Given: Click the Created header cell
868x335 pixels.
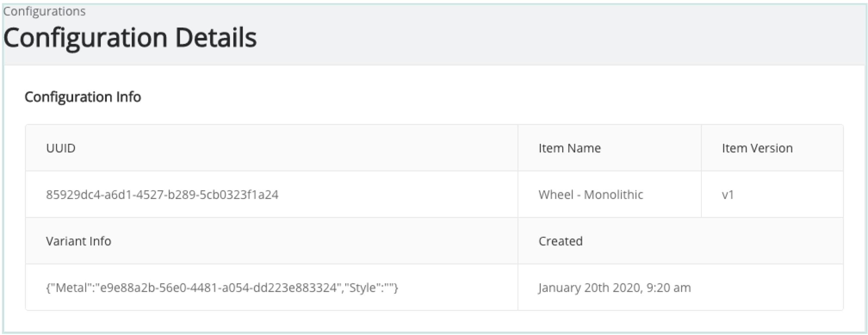Looking at the screenshot, I should click(560, 241).
